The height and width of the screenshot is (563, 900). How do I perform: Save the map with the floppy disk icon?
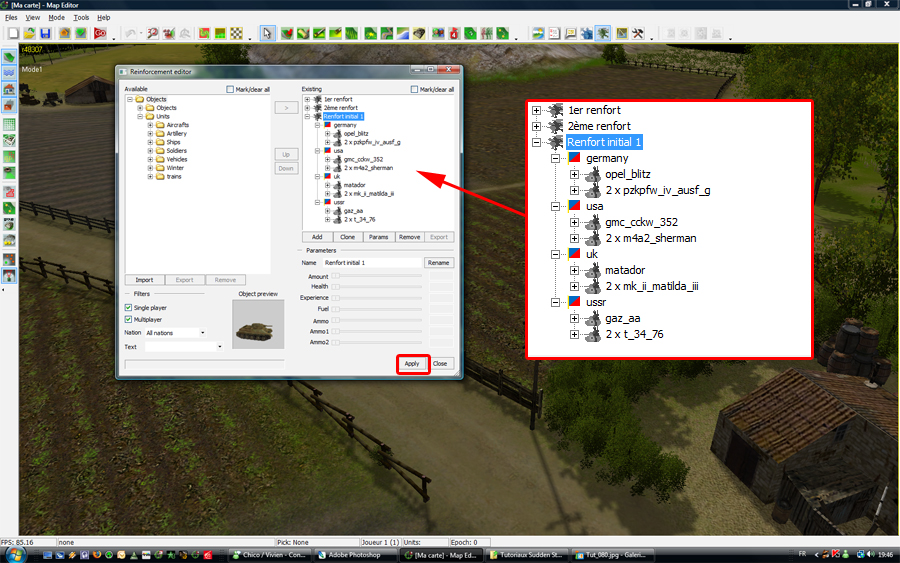(45, 33)
